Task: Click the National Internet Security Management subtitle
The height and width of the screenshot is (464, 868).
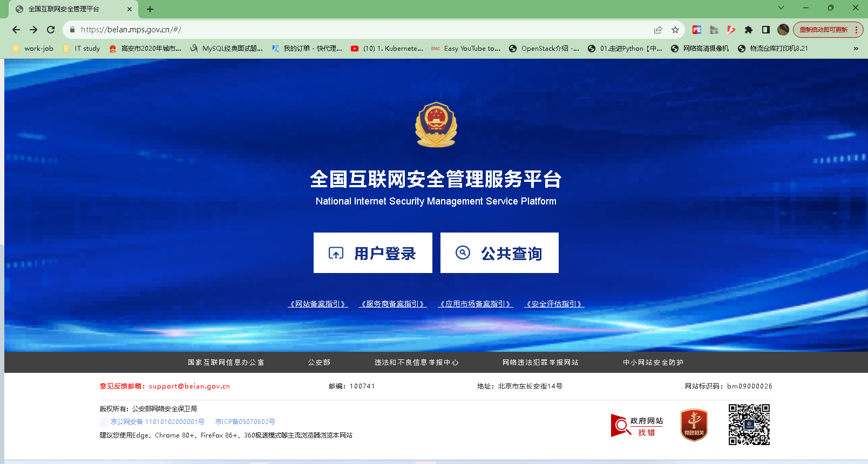Action: 436,201
